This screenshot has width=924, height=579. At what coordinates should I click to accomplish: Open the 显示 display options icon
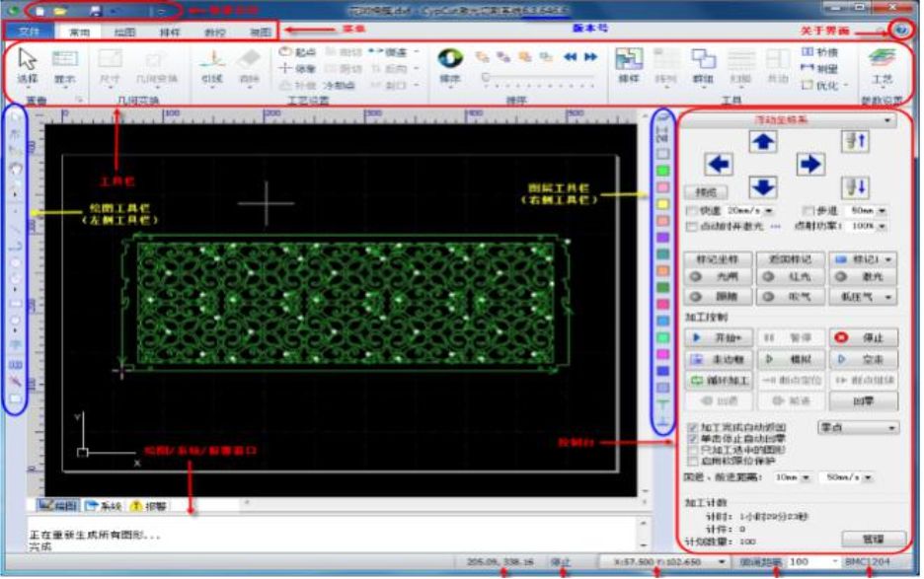[64, 65]
